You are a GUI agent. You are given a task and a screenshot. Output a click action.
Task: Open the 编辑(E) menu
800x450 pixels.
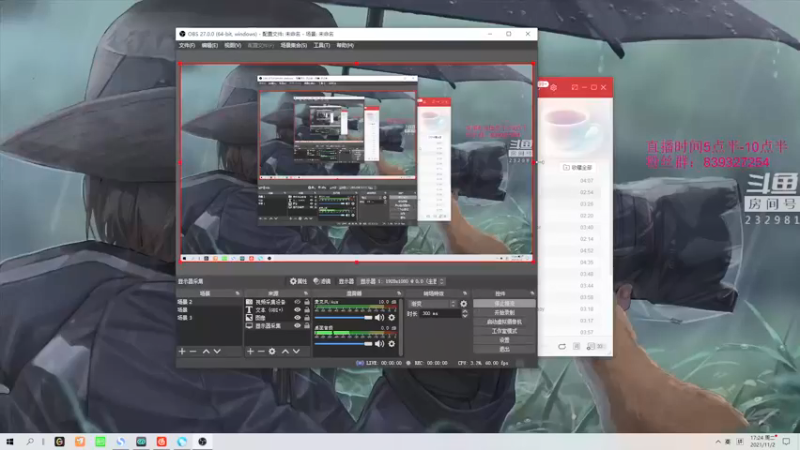(210, 45)
